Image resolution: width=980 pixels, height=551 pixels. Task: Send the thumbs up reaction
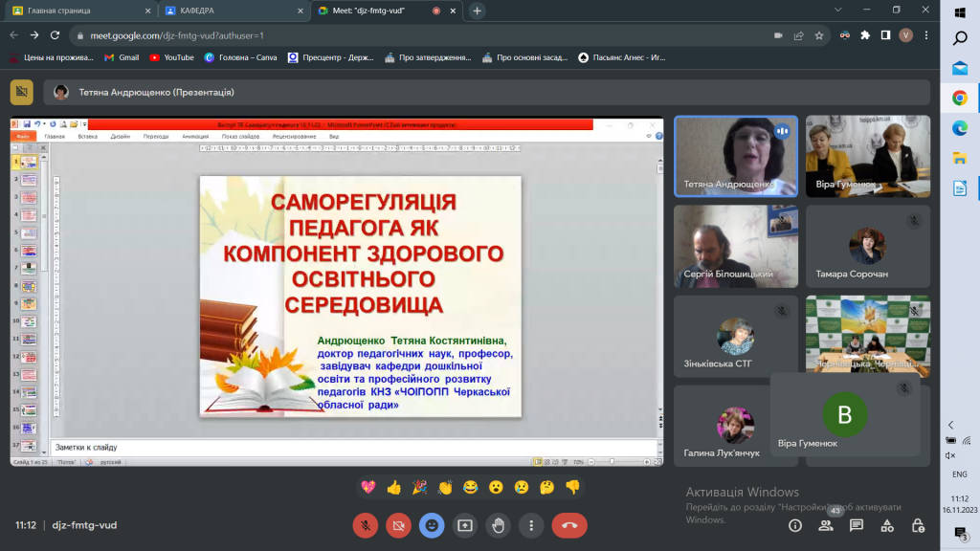pos(393,487)
